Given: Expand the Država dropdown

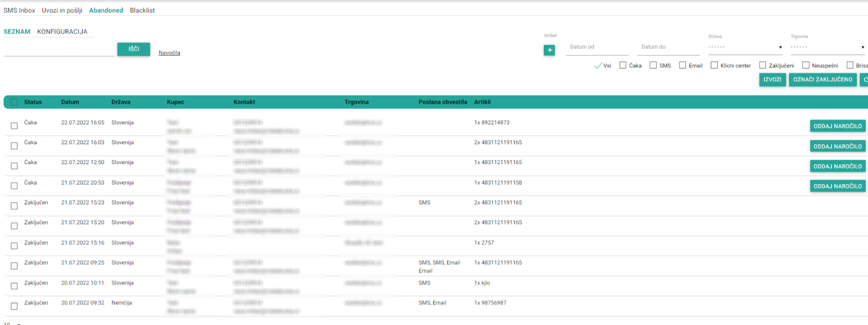Looking at the screenshot, I should tap(746, 47).
